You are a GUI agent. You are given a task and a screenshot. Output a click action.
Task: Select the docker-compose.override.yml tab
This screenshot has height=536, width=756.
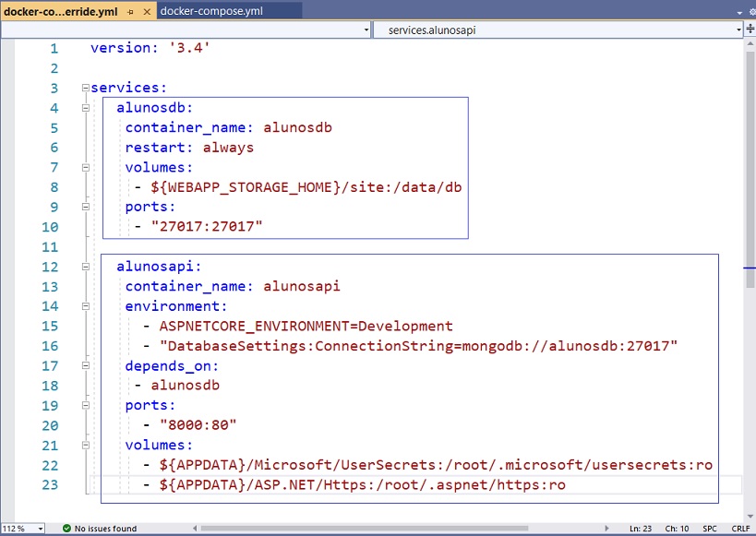pyautogui.click(x=60, y=11)
